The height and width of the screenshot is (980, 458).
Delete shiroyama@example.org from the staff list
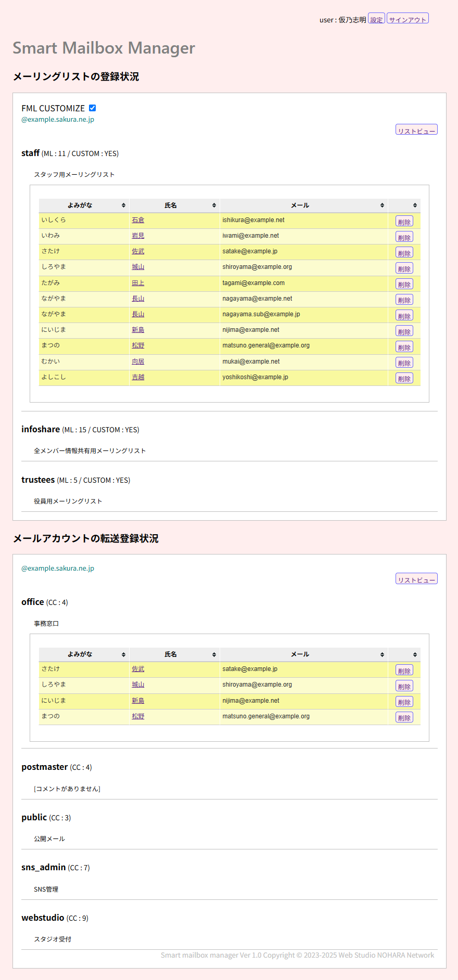pos(404,268)
